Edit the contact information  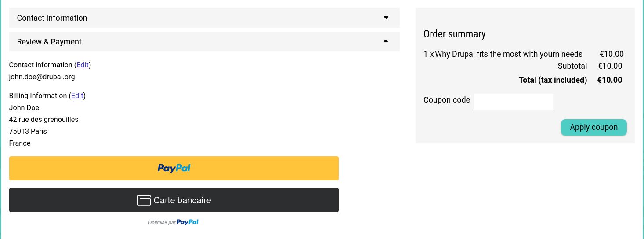point(83,65)
